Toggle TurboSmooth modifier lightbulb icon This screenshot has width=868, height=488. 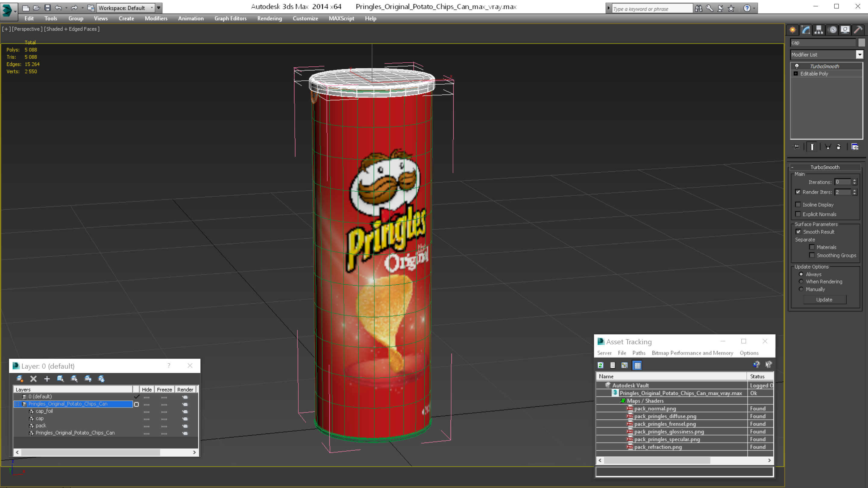(x=797, y=66)
